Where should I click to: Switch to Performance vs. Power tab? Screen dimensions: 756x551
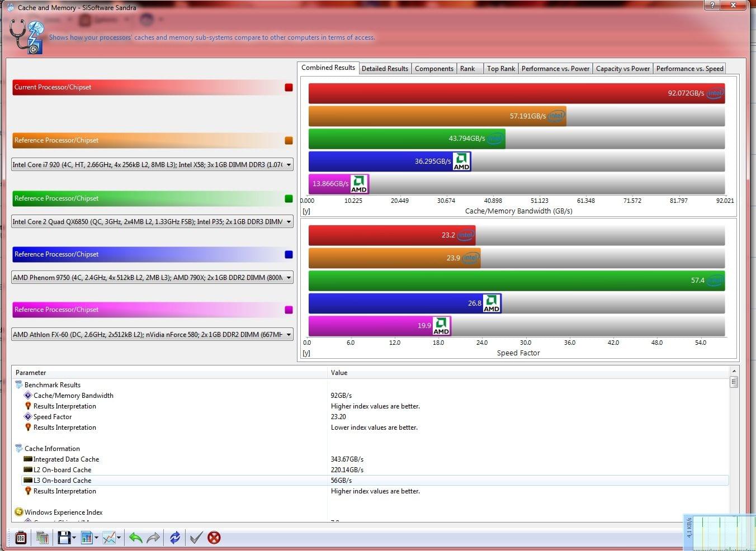[x=555, y=69]
